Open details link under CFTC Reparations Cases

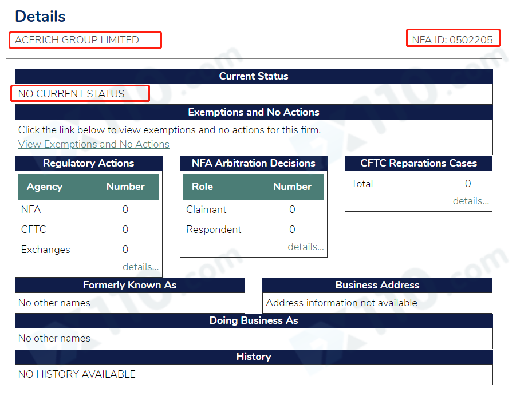[x=471, y=201]
